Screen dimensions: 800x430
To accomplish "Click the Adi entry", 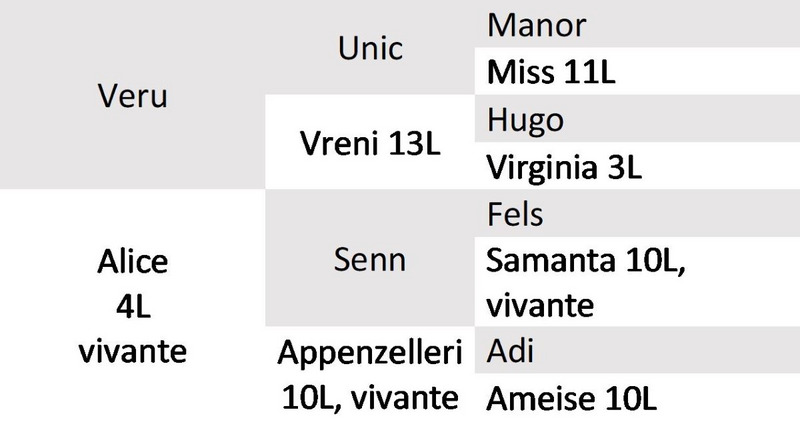I will click(x=637, y=350).
